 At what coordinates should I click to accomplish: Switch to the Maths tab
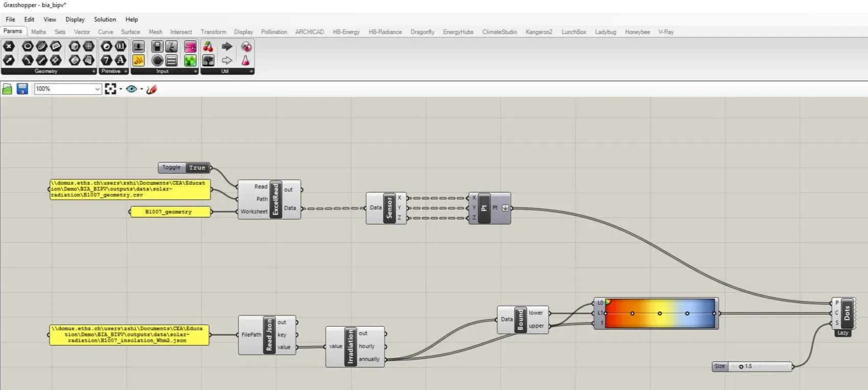click(x=38, y=32)
